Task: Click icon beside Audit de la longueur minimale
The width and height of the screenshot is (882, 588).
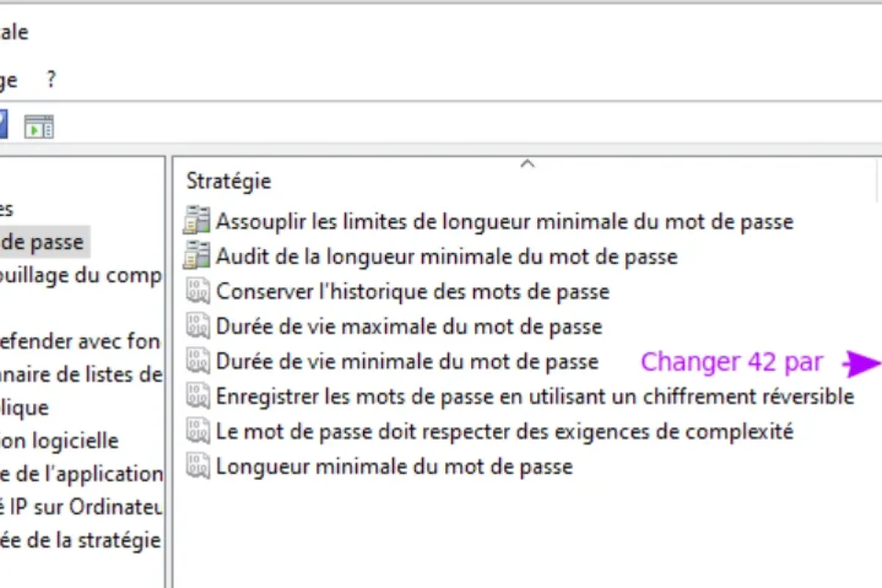Action: [197, 257]
